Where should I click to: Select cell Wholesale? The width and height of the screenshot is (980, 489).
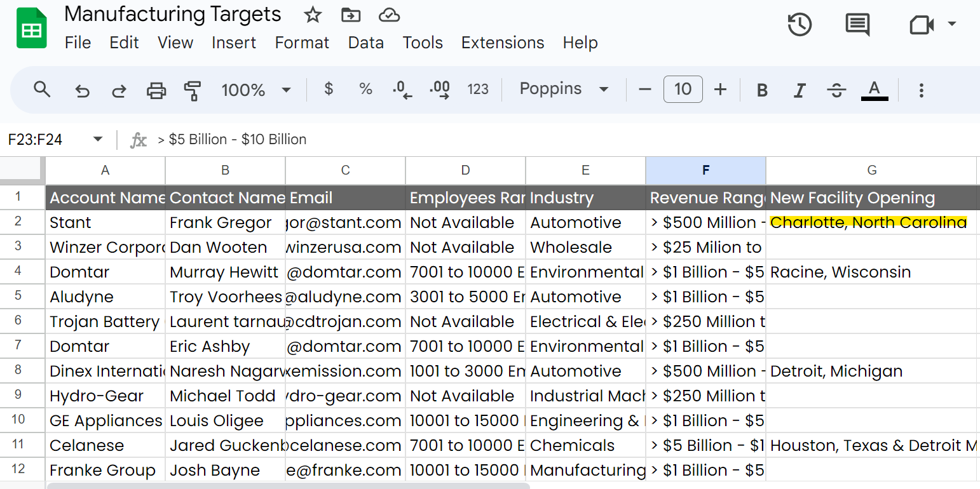(x=586, y=247)
